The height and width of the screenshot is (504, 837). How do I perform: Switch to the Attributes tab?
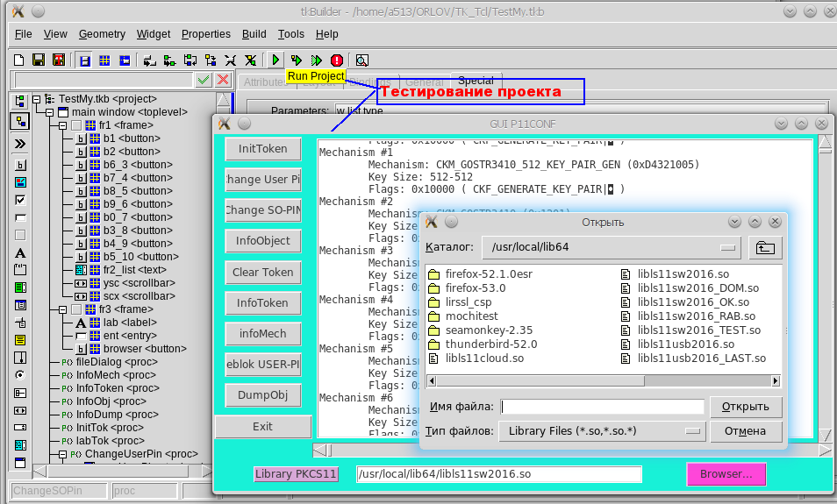click(x=263, y=82)
